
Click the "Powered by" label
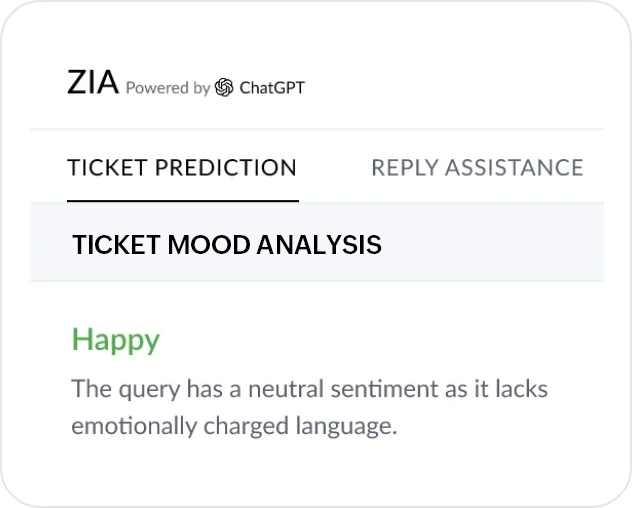click(167, 88)
